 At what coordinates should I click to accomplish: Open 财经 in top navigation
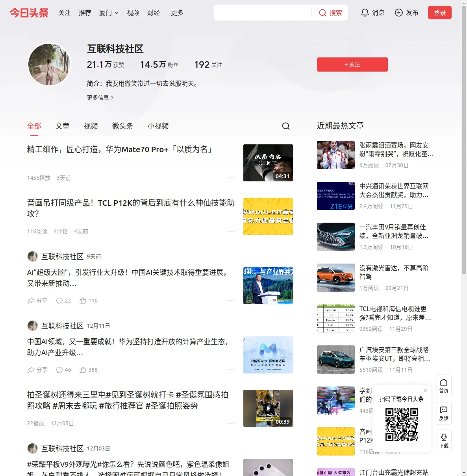click(154, 13)
